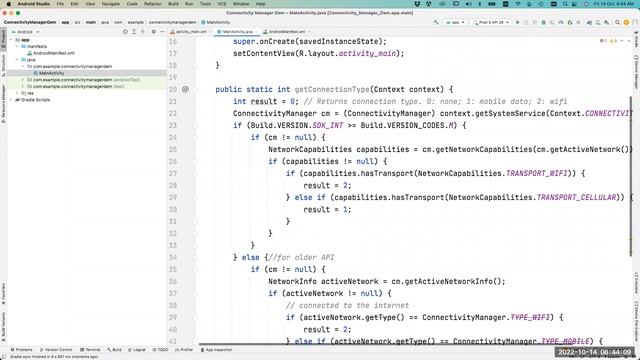Click the Attach Debugger to Process icon
Viewport: 640px width, 360px height.
point(570,22)
